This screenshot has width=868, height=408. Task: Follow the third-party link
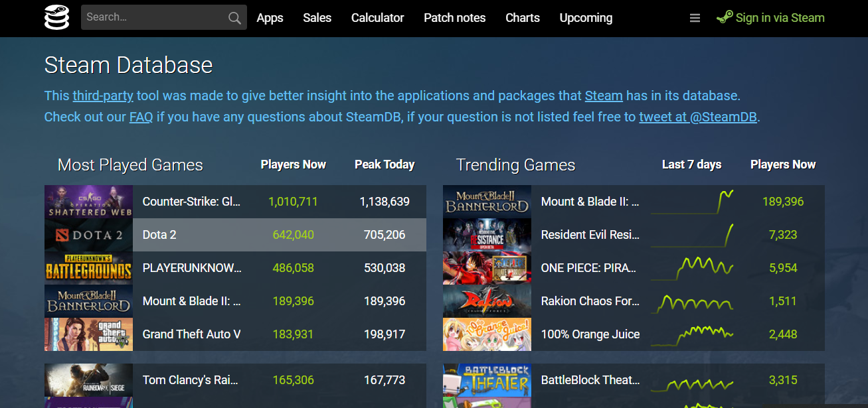[x=103, y=96]
